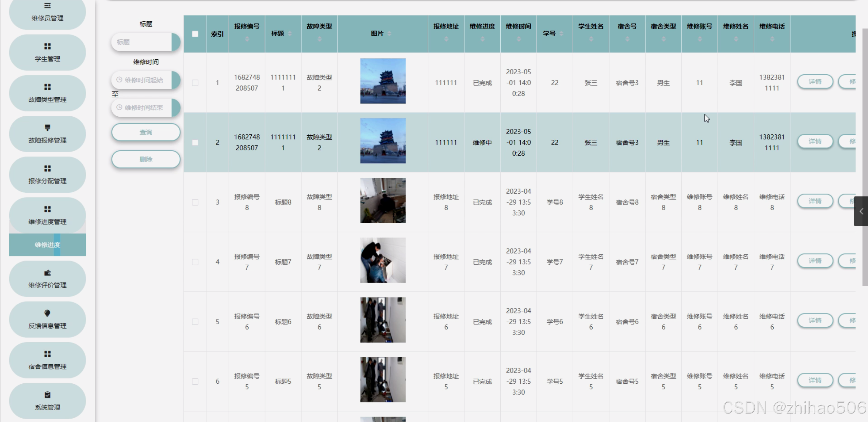Viewport: 868px width, 422px height.
Task: Open the 系统管理 clipboard icon
Action: (47, 395)
